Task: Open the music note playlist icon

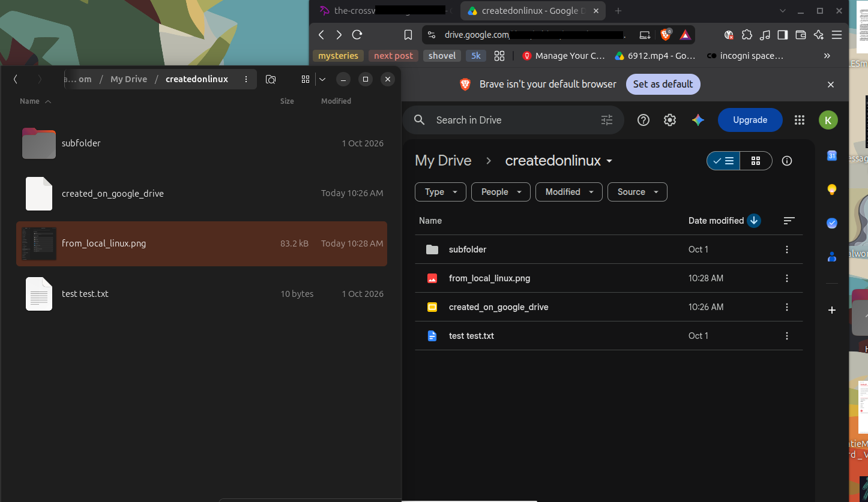Action: (x=765, y=35)
